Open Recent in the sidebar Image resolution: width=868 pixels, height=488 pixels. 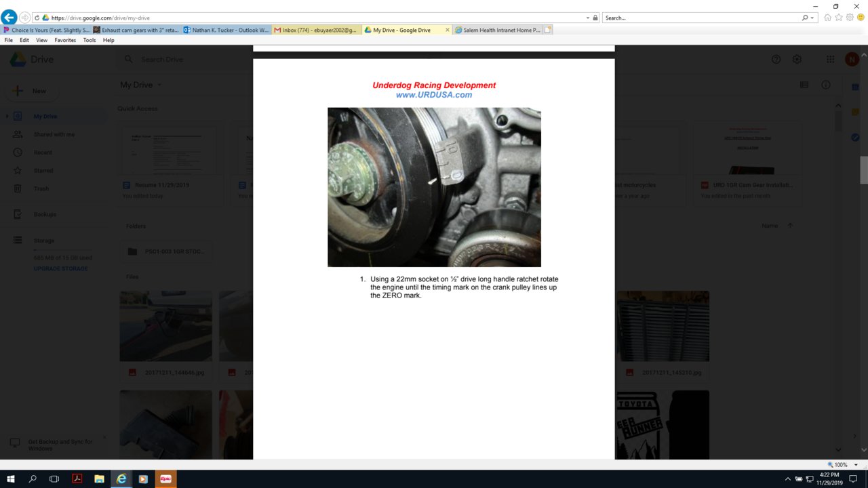[x=43, y=152]
